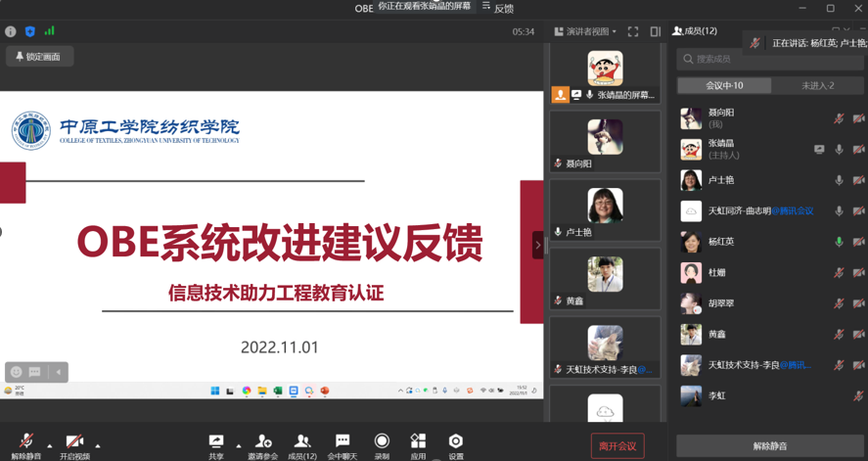868x461 pixels.
Task: Switch to the 会议中·10 tab
Action: click(x=724, y=86)
